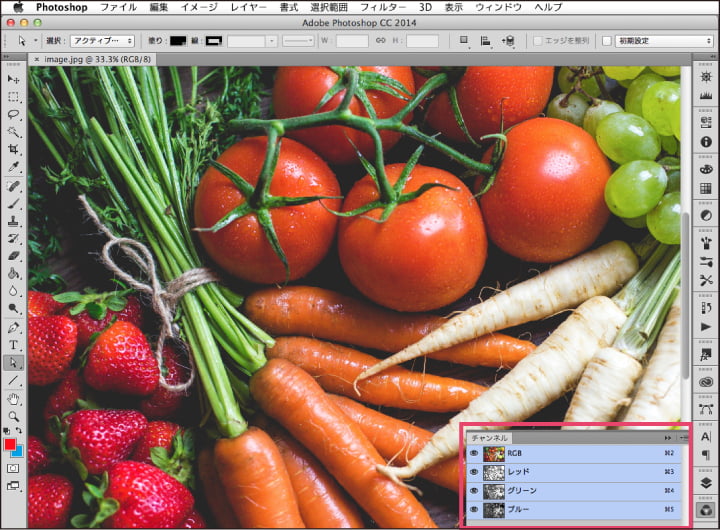Open the Layers panel icon in dock
The image size is (720, 530).
(706, 481)
